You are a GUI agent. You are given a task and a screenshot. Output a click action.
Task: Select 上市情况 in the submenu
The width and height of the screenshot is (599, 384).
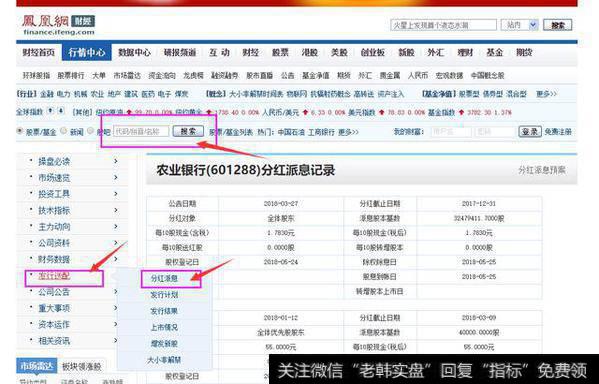tap(164, 327)
